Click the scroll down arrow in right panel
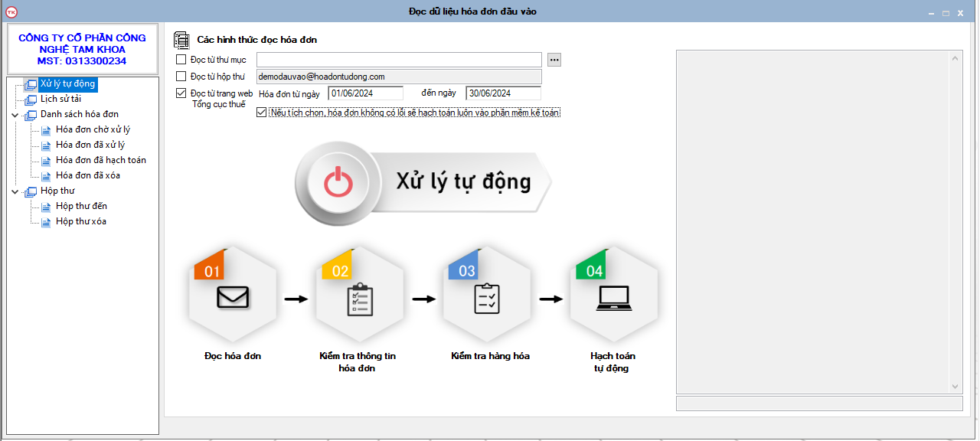 coord(955,387)
